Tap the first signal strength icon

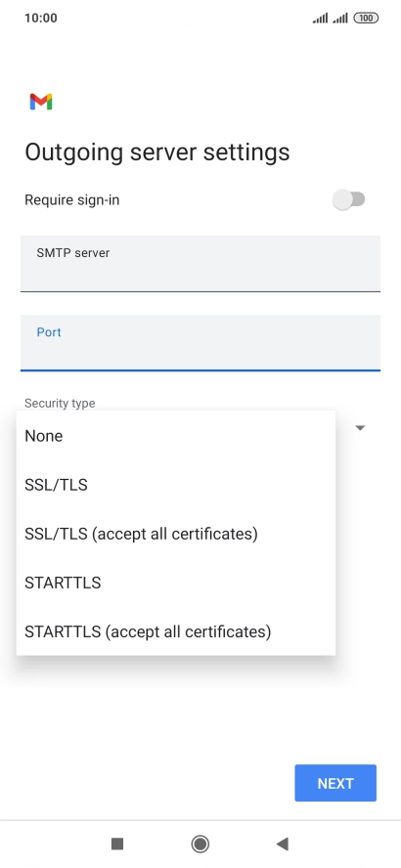320,19
